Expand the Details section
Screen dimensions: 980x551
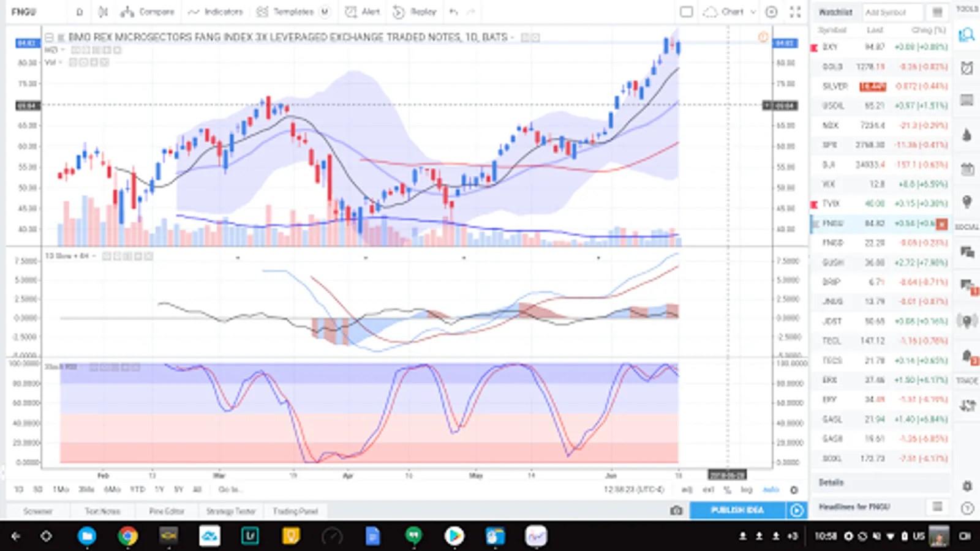point(831,482)
